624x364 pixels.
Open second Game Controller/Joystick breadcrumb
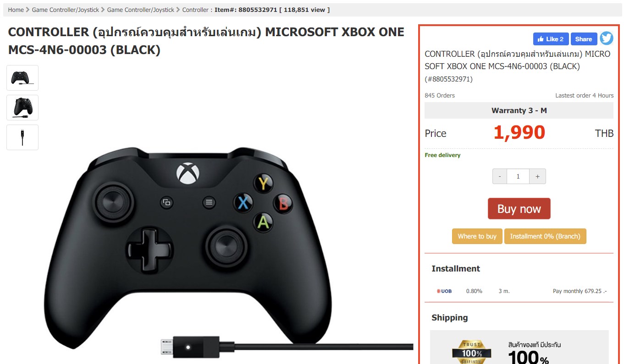pos(141,10)
